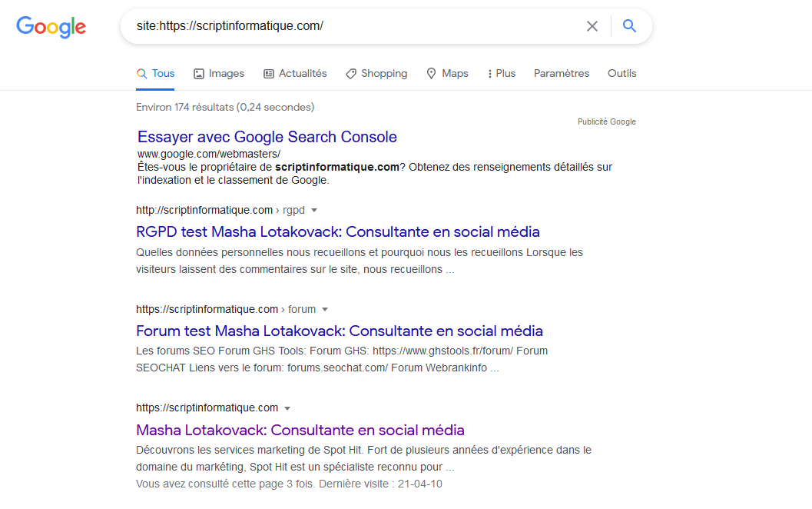Open Paramètres menu
The height and width of the screenshot is (509, 812).
coord(562,74)
